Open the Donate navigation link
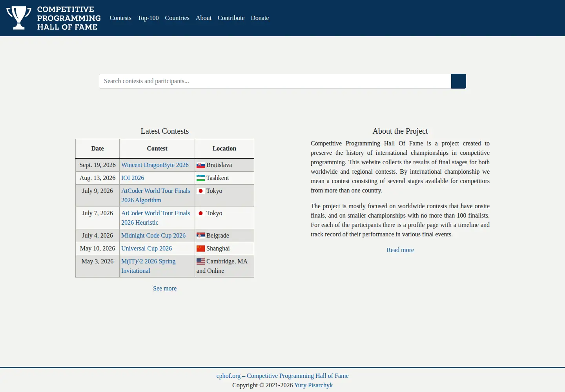 tap(260, 18)
